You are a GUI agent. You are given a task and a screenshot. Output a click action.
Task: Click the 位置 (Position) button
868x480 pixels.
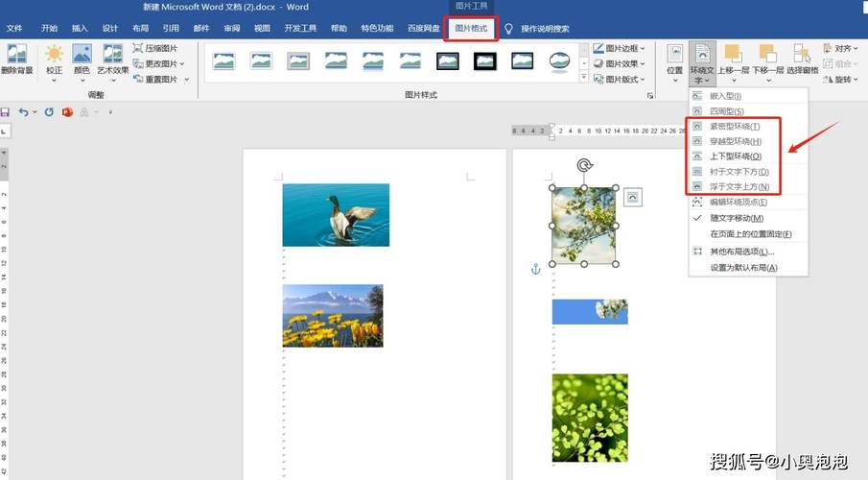point(675,62)
